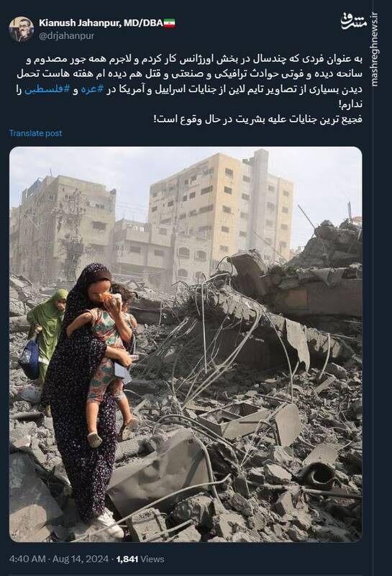Click the mashreghnews.ir vertical watermark text
The image size is (392, 576).
pyautogui.click(x=375, y=50)
